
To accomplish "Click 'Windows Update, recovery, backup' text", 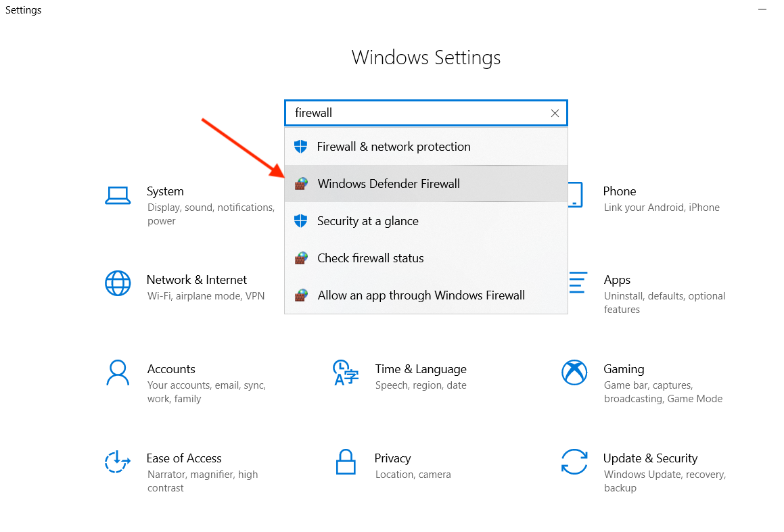I will click(x=665, y=481).
